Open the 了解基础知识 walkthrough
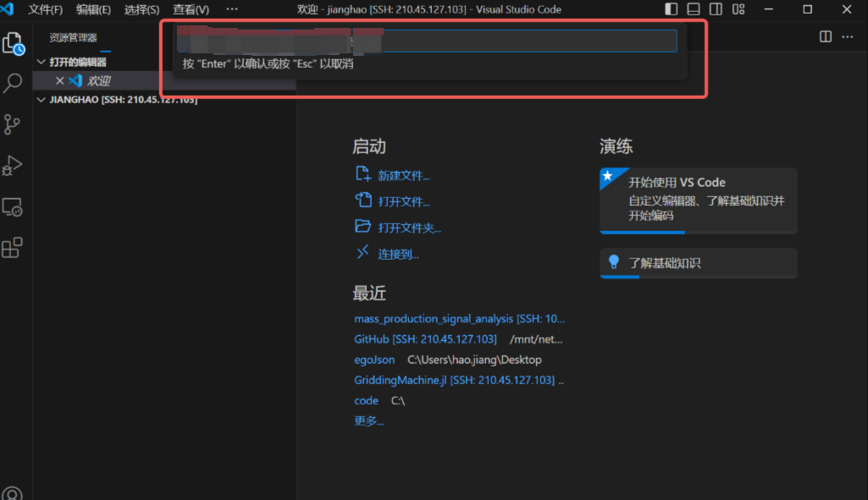The image size is (868, 500). tap(699, 263)
